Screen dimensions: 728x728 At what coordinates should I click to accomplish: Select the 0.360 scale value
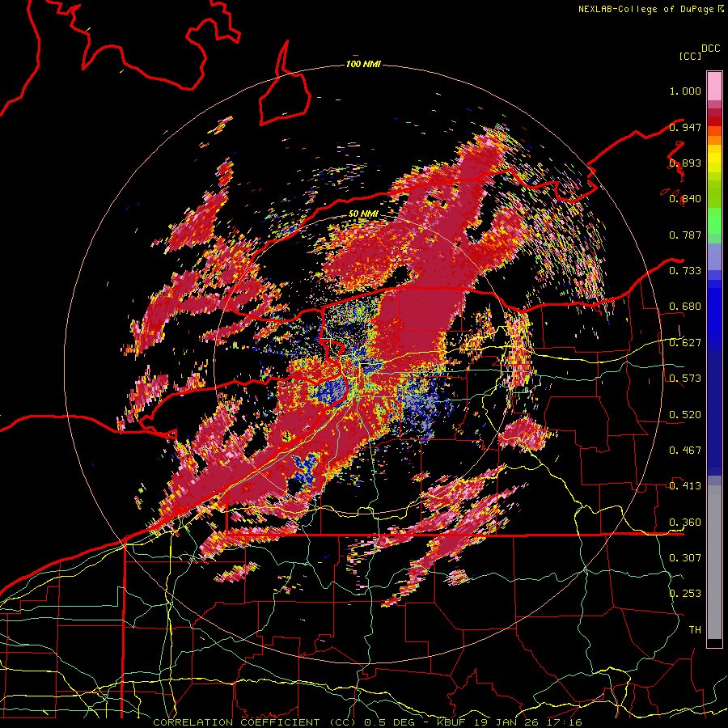tap(685, 522)
